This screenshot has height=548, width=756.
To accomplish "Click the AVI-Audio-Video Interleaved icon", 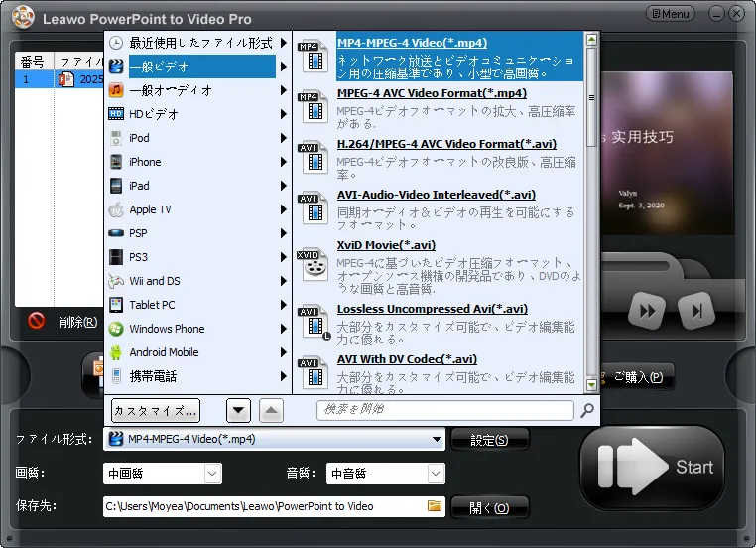I will click(x=313, y=207).
